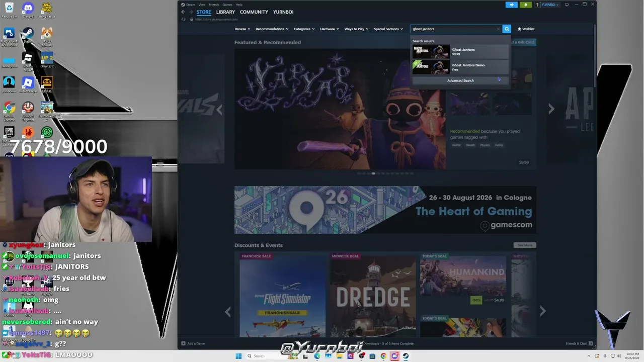644x362 pixels.
Task: Open the gamescom banner
Action: (385, 210)
